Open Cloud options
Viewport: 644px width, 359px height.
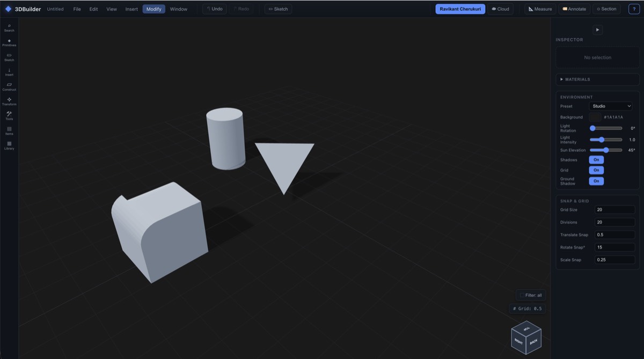(500, 9)
